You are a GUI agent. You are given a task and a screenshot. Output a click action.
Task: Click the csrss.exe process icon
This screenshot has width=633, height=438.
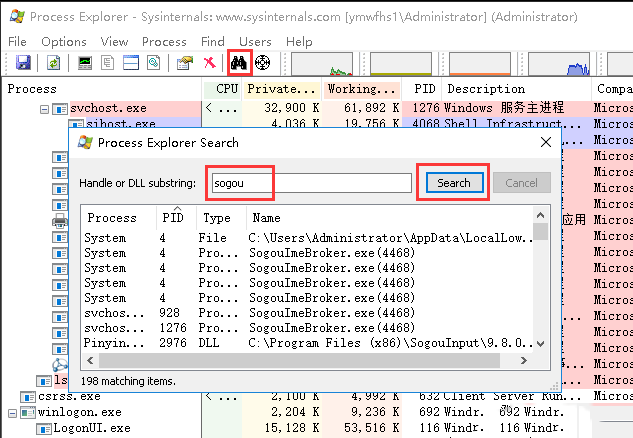tap(28, 397)
